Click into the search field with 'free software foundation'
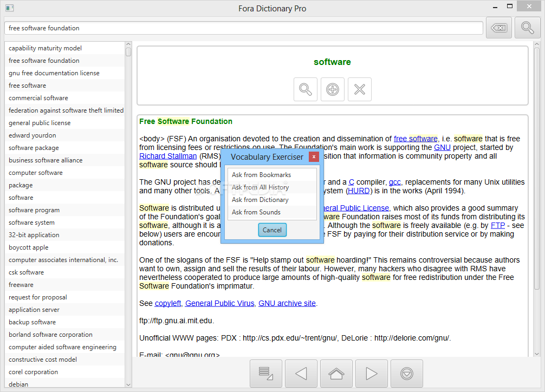Image resolution: width=545 pixels, height=392 pixels. pyautogui.click(x=244, y=28)
